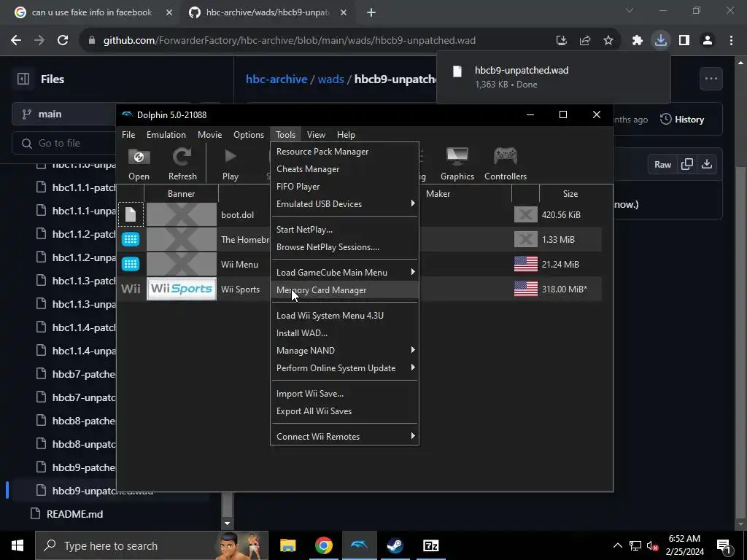This screenshot has width=747, height=560.
Task: Click the USA flag in Wii Sports row
Action: (x=526, y=289)
